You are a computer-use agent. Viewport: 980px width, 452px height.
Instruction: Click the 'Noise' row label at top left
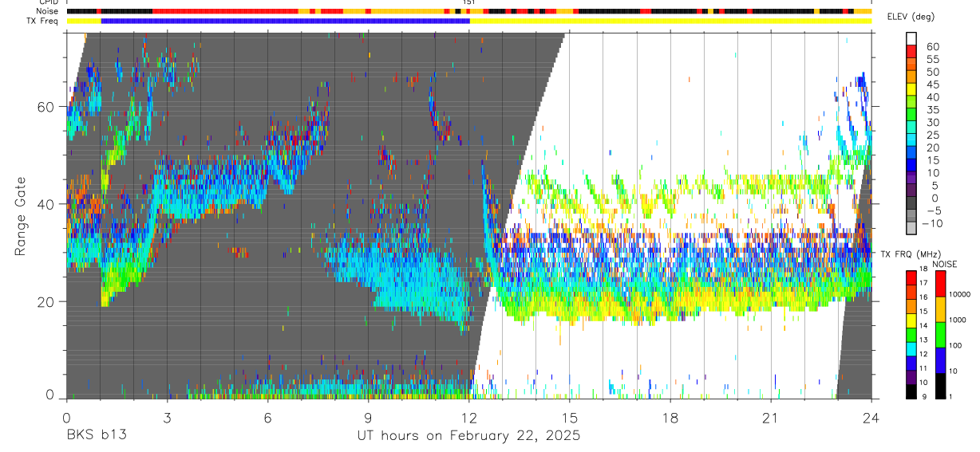[47, 11]
